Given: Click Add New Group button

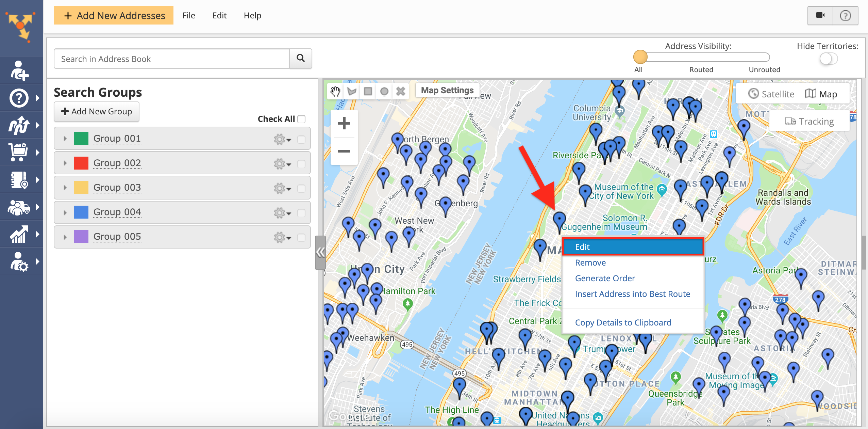Looking at the screenshot, I should (x=97, y=111).
